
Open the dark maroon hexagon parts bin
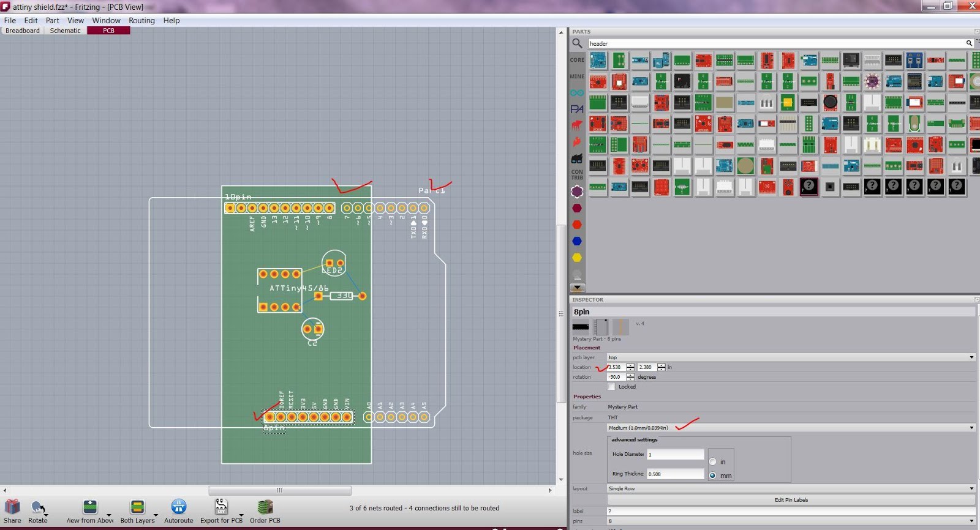[x=577, y=208]
